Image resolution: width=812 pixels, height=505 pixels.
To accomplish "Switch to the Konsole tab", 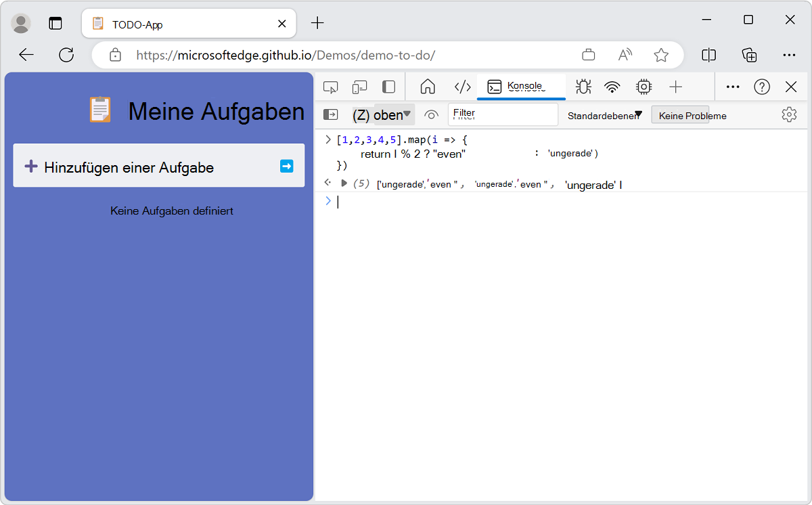I will (520, 87).
